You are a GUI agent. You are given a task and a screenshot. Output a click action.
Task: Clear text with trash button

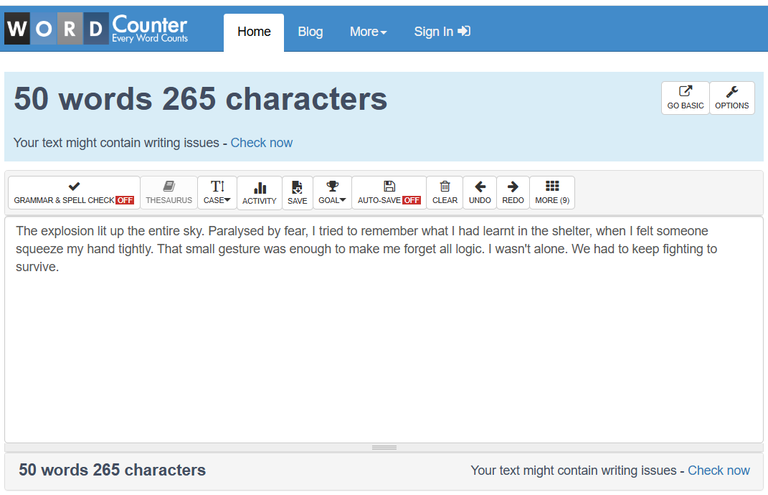pos(445,192)
